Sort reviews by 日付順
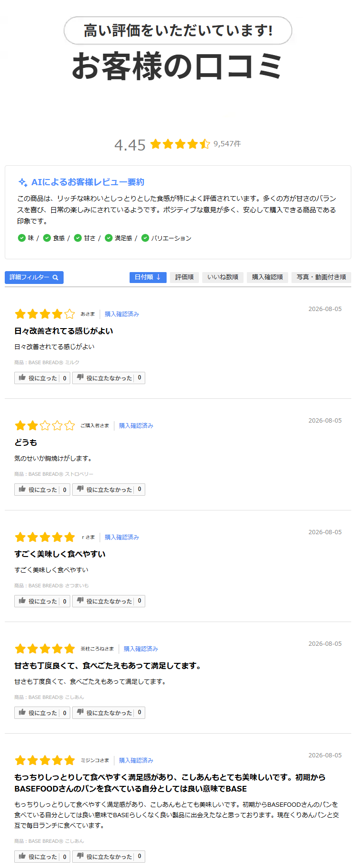The height and width of the screenshot is (868, 356). pyautogui.click(x=148, y=277)
